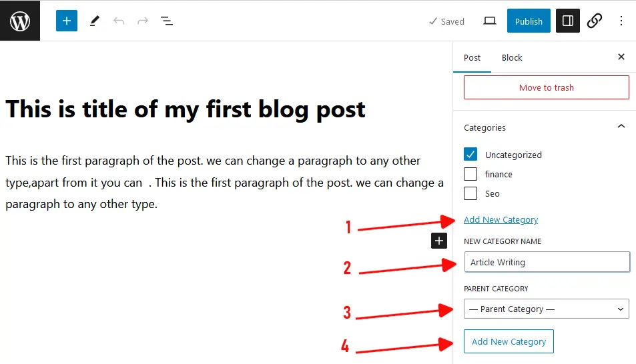636x364 pixels.
Task: Open the Options three-dot menu
Action: 621,21
